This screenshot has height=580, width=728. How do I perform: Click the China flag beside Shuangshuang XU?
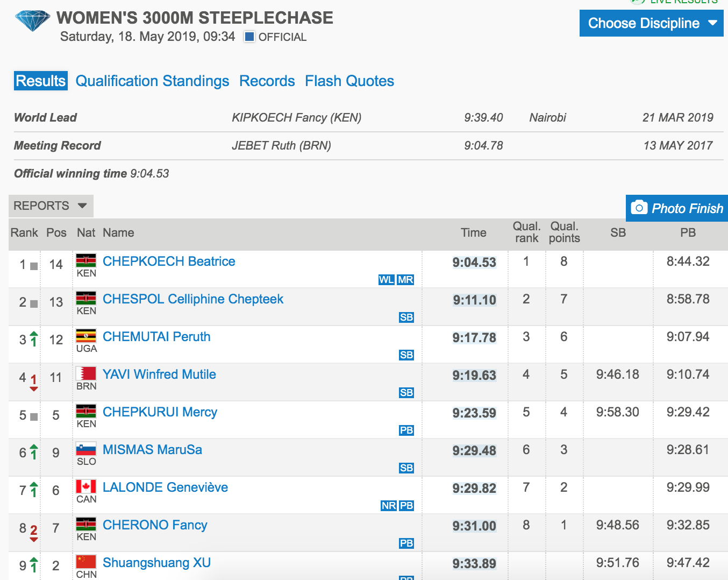pyautogui.click(x=86, y=562)
